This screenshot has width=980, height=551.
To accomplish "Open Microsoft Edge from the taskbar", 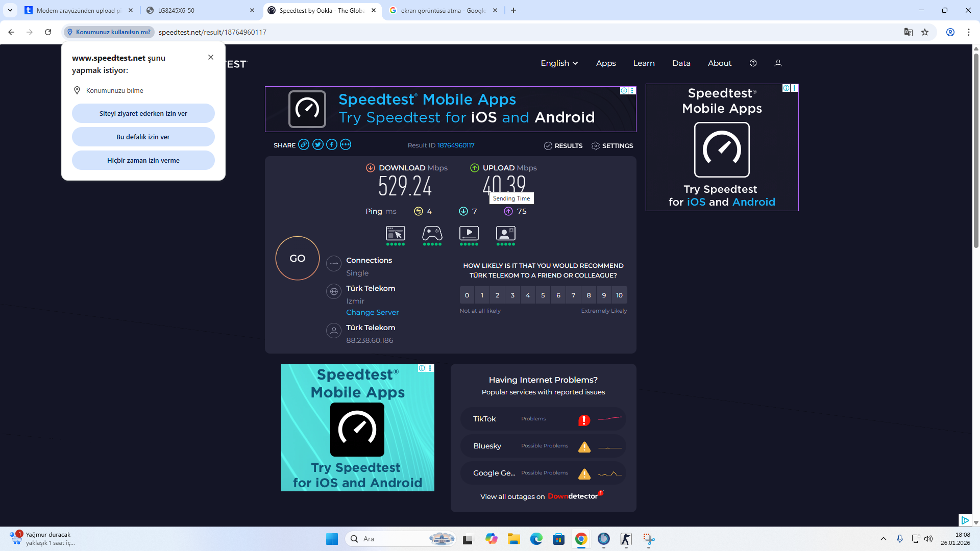I will click(536, 539).
